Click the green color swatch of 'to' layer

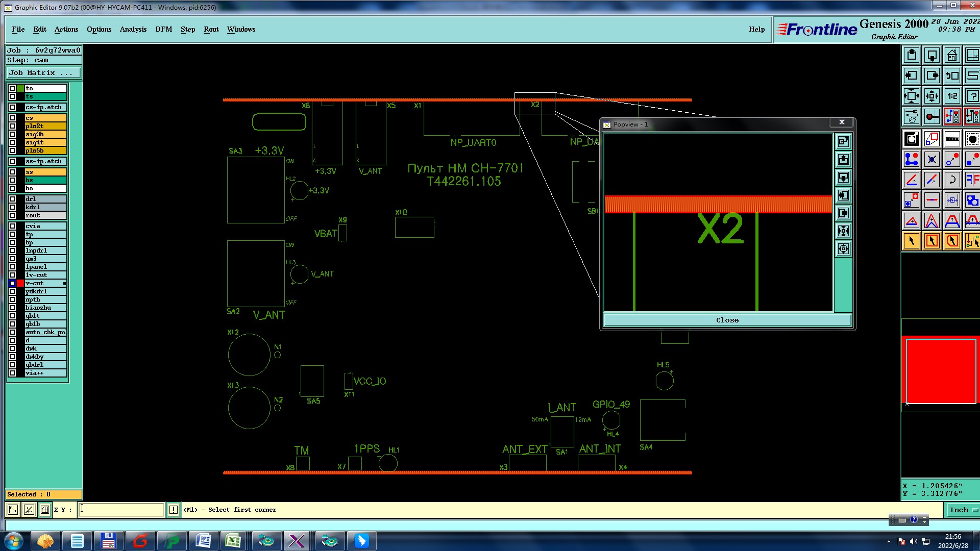point(20,88)
